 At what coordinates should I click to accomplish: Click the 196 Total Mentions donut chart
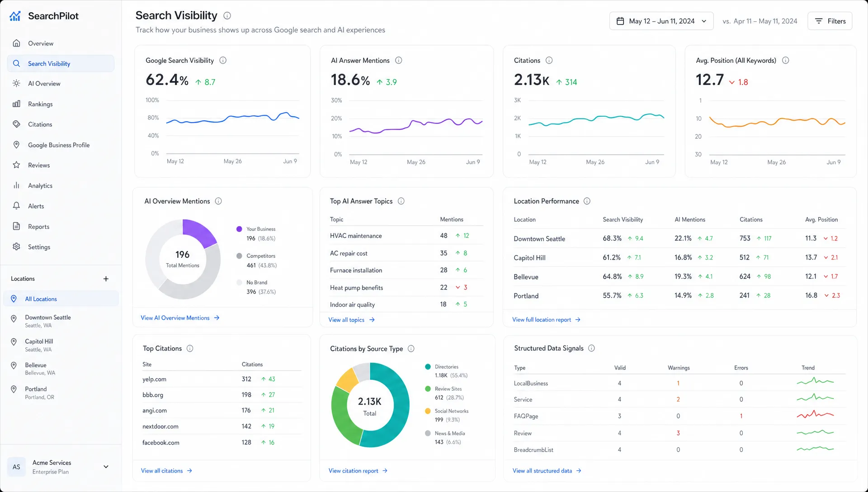click(183, 259)
